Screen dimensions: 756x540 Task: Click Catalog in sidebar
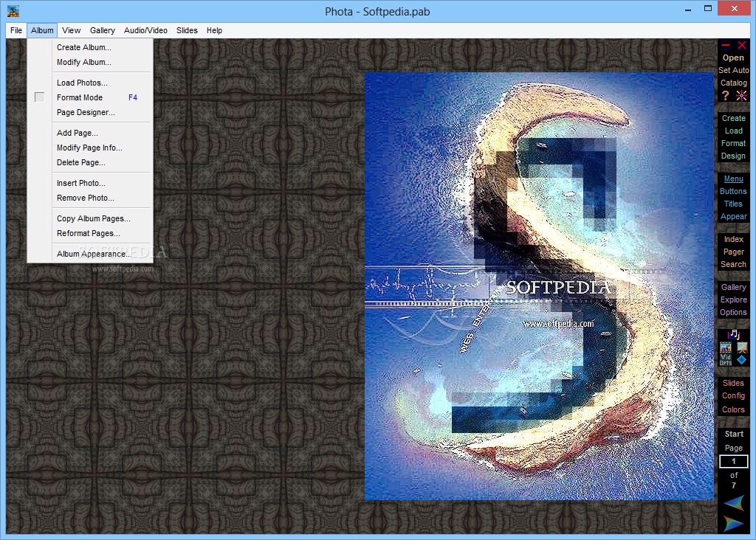point(733,83)
